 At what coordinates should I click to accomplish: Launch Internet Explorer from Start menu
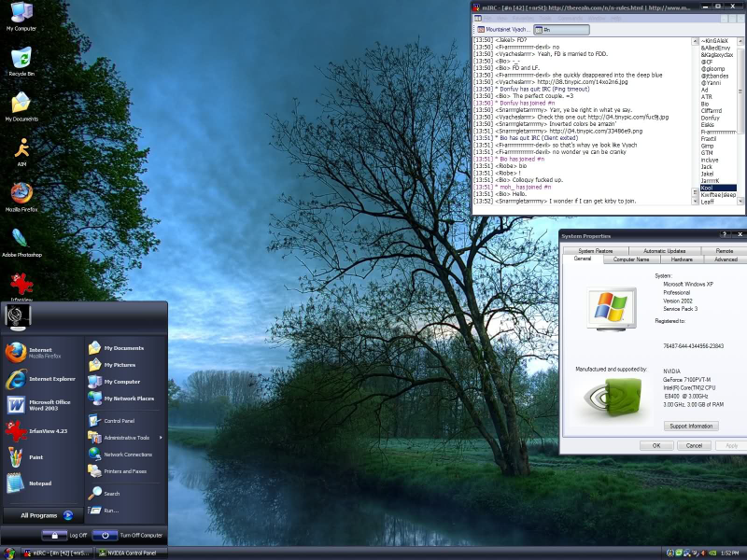[x=42, y=379]
